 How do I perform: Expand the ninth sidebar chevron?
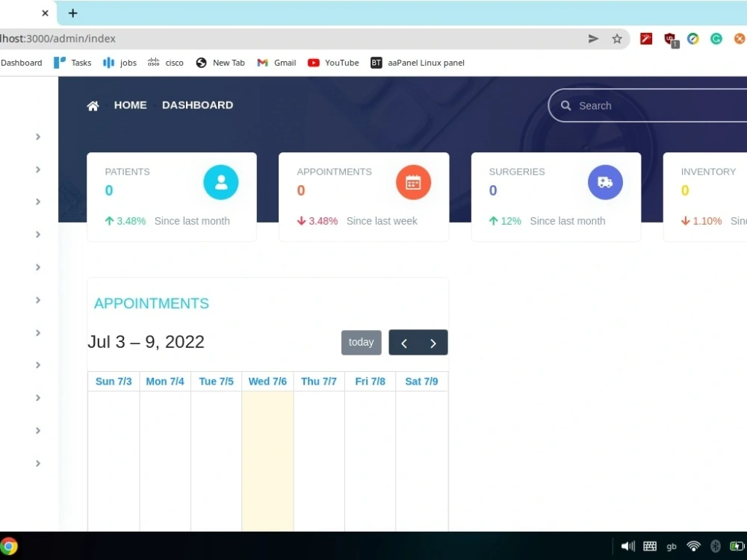pos(38,398)
